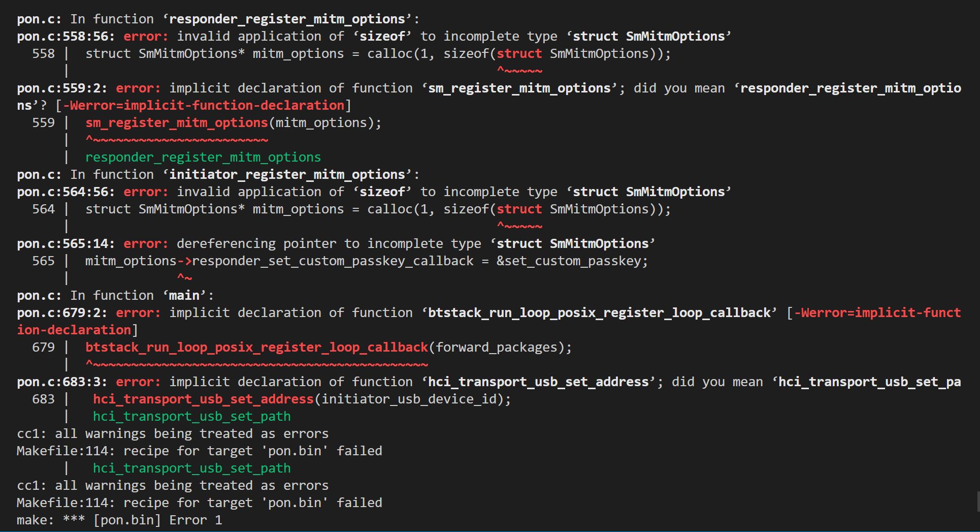Click red 'struct' keyword on line 558
The height and width of the screenshot is (532, 980).
[519, 54]
